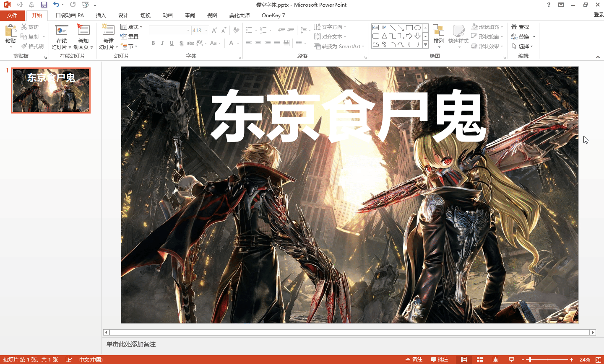Click the zoom out minus button
Viewport: 604px width, 364px height.
[x=523, y=360]
